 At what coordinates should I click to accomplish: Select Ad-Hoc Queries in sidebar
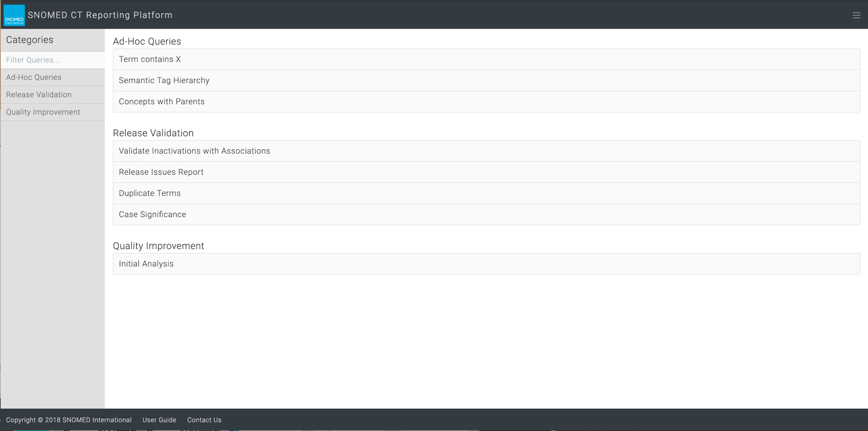coord(34,77)
